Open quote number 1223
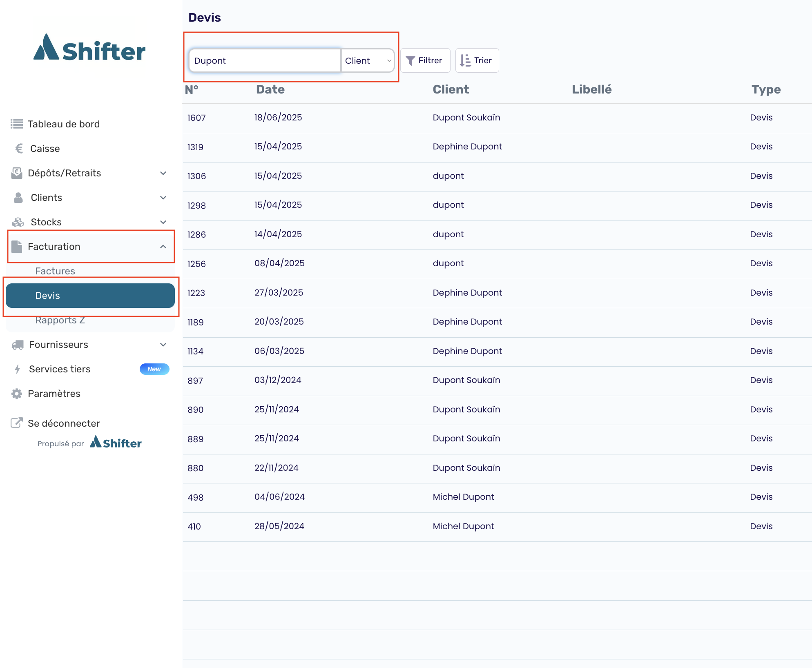 (x=497, y=293)
